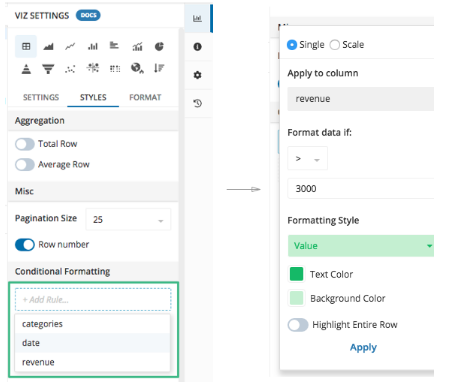Open the Apply to column revenue field
This screenshot has width=450, height=383.
tap(361, 99)
